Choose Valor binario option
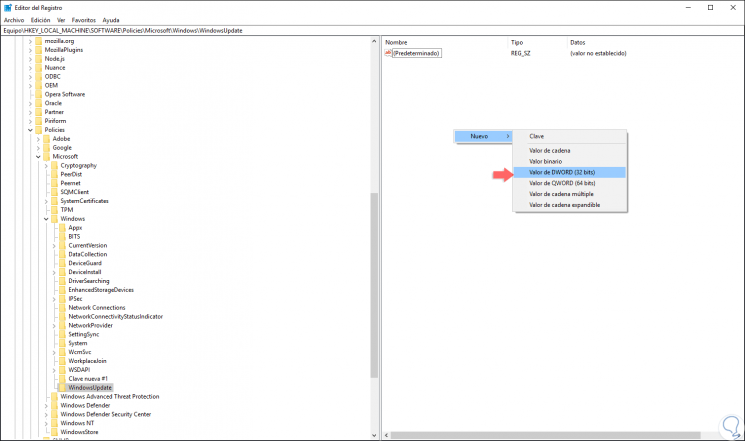The height and width of the screenshot is (441, 745). point(569,161)
